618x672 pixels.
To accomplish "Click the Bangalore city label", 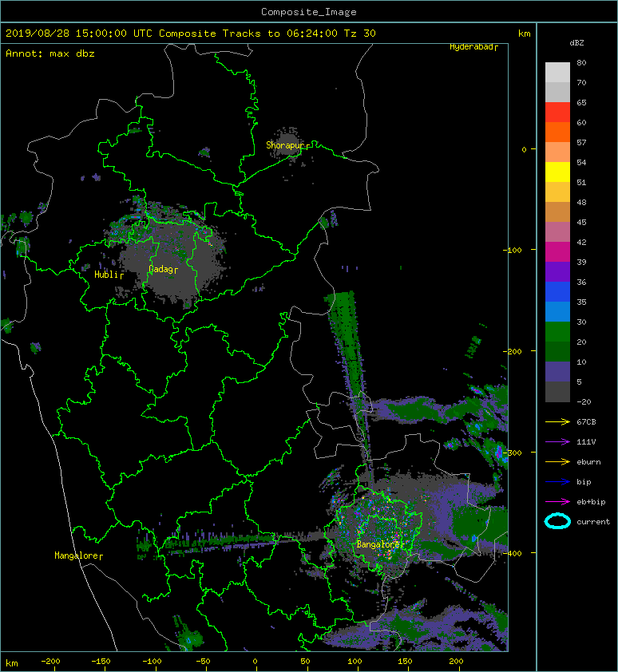I will point(378,545).
